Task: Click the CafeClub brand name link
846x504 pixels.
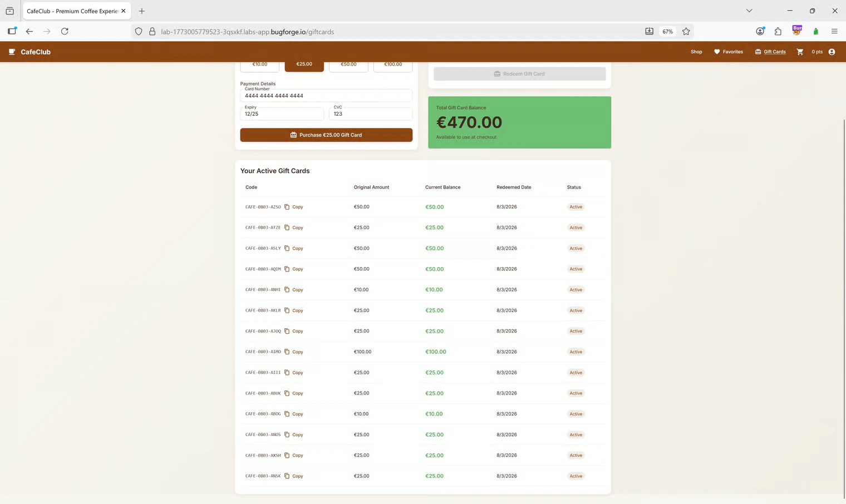Action: coord(36,52)
